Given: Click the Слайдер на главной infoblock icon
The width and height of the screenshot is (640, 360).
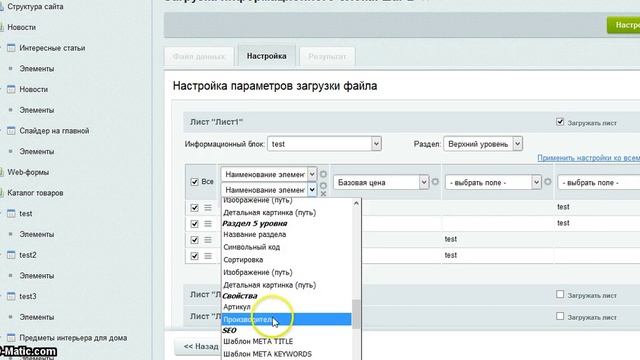Looking at the screenshot, I should 11,131.
